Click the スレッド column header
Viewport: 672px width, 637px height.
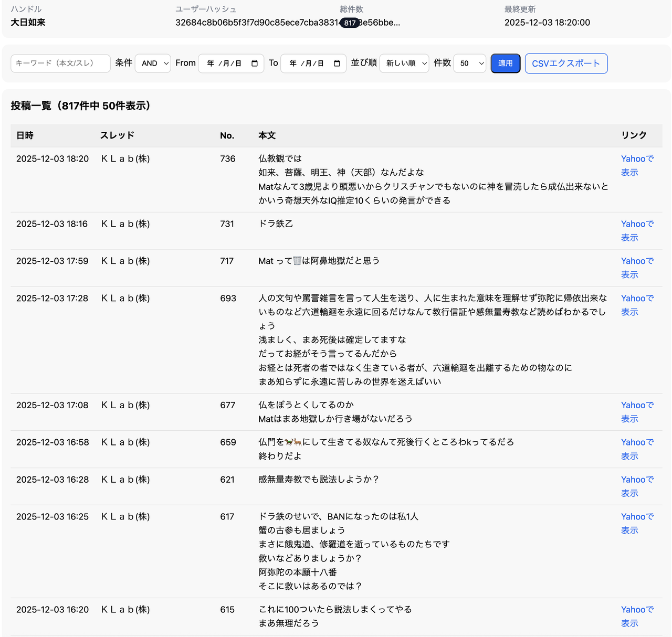click(x=117, y=135)
